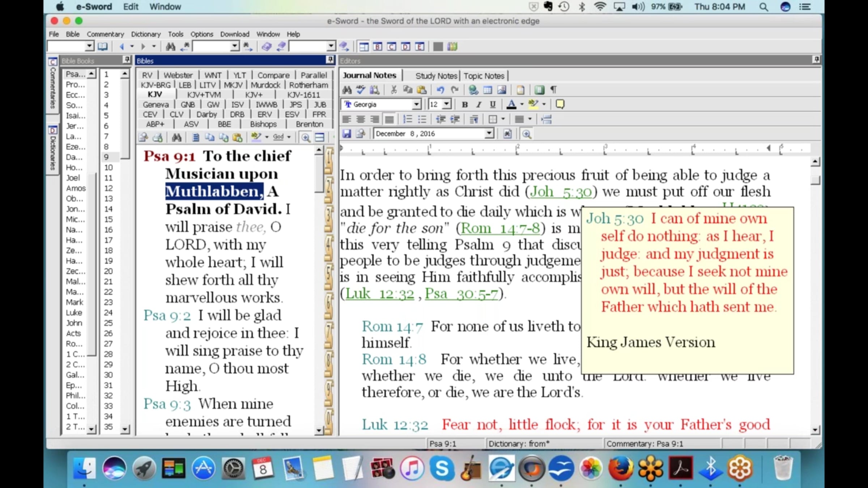Click the undo arrow in the editor toolbar
Screen dimensions: 868x488
point(440,90)
